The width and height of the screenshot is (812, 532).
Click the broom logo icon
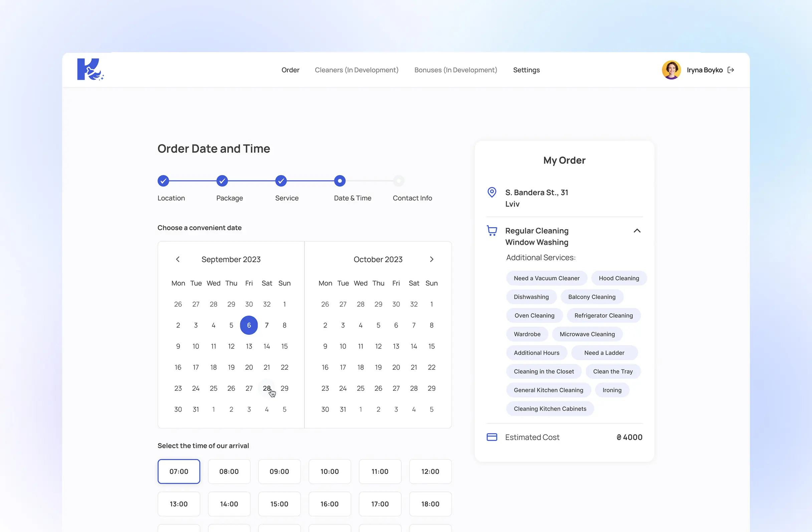coord(90,69)
